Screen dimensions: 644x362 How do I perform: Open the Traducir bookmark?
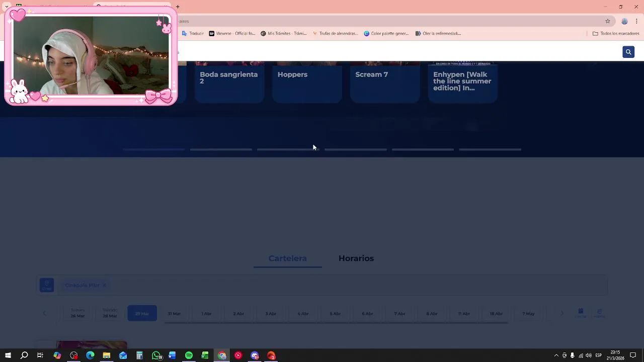click(193, 34)
